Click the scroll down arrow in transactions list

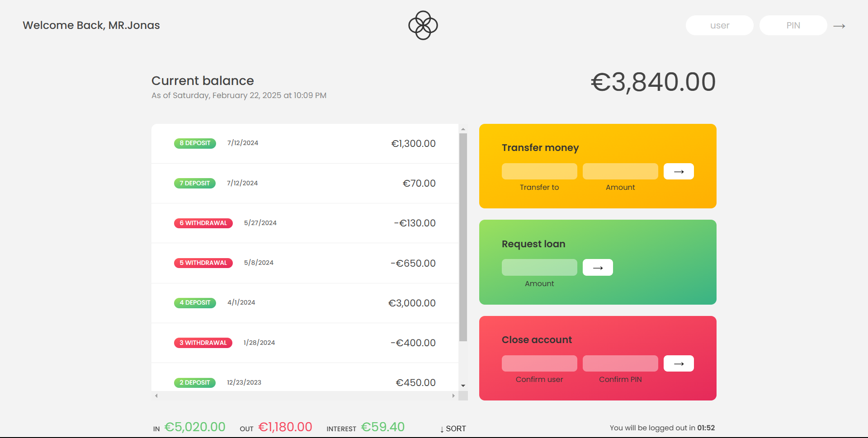[x=463, y=386]
